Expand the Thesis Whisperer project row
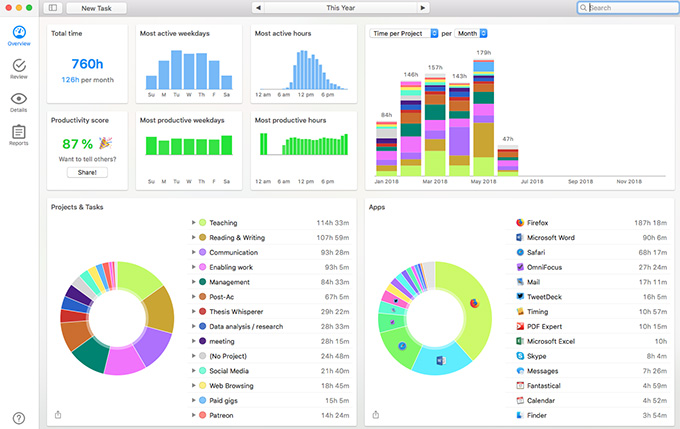This screenshot has width=680, height=429. point(193,311)
